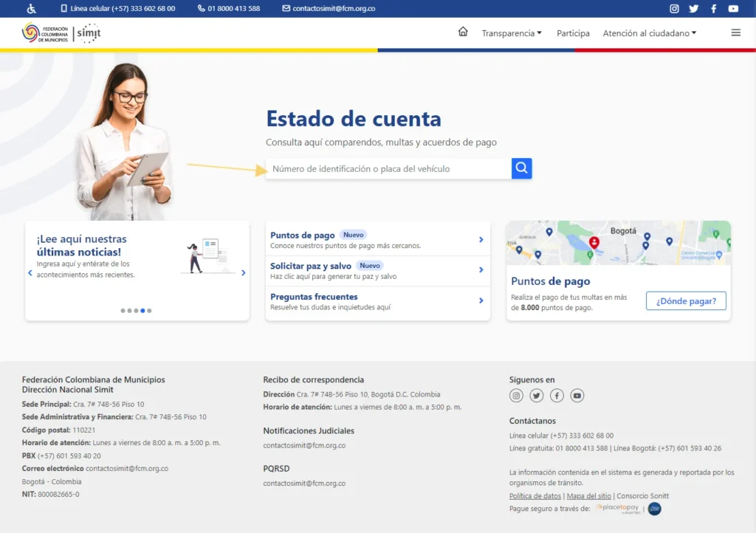Open Puntos de pago row chevron
This screenshot has width=756, height=533.
click(x=481, y=240)
